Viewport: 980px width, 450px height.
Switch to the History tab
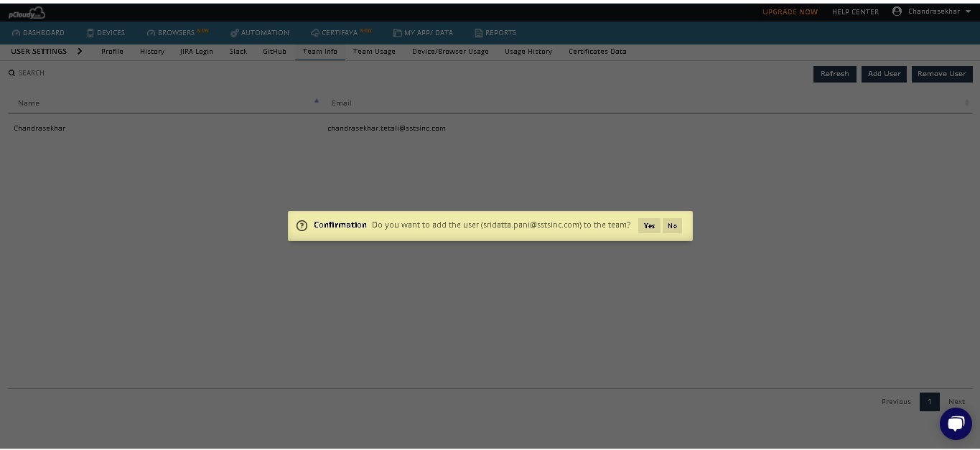click(x=152, y=52)
